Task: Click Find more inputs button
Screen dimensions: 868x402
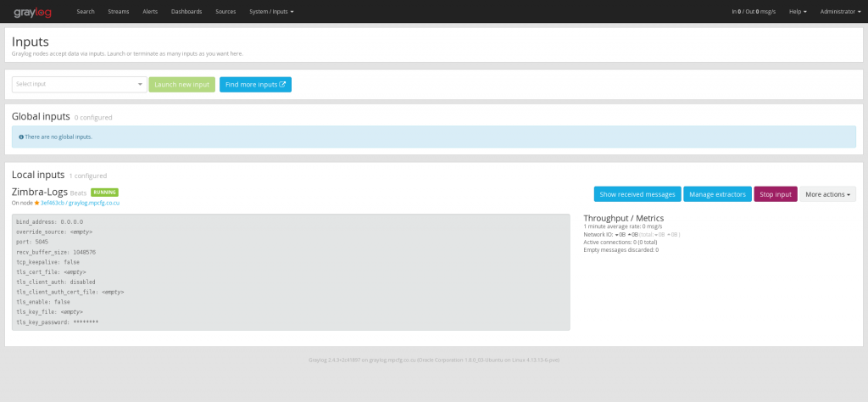Action: coord(255,85)
